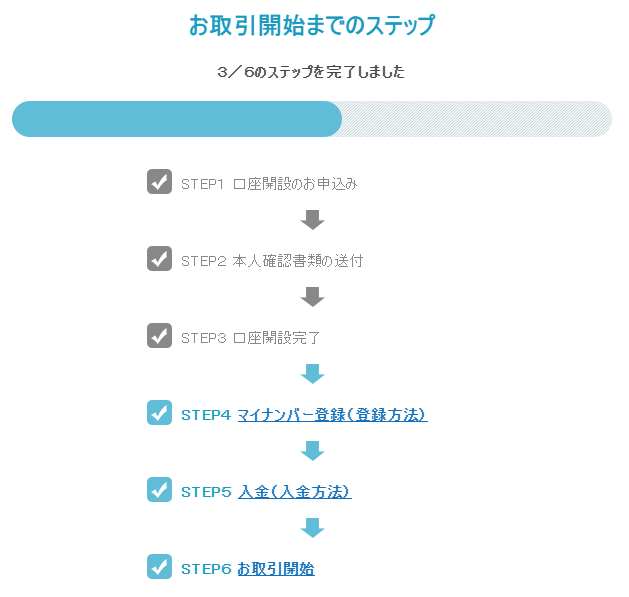This screenshot has width=629, height=597.
Task: Click the STEP5 blue checkmark box
Action: click(x=159, y=490)
